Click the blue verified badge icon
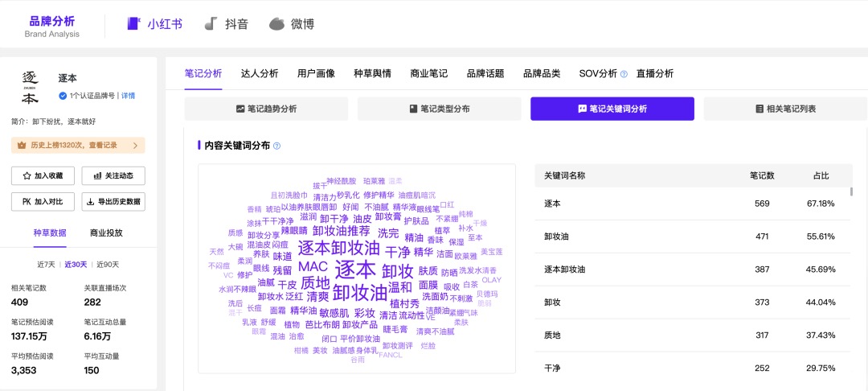Image resolution: width=868 pixels, height=391 pixels. pos(63,96)
